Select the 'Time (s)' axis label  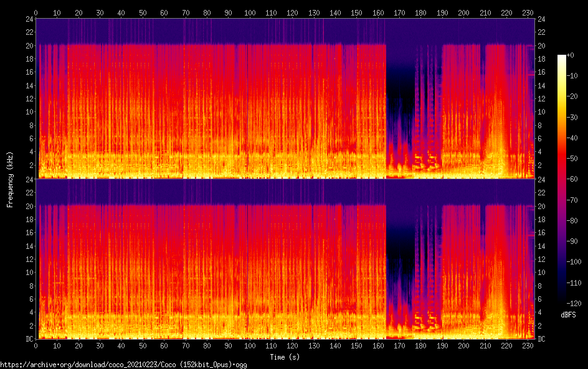[x=285, y=357]
